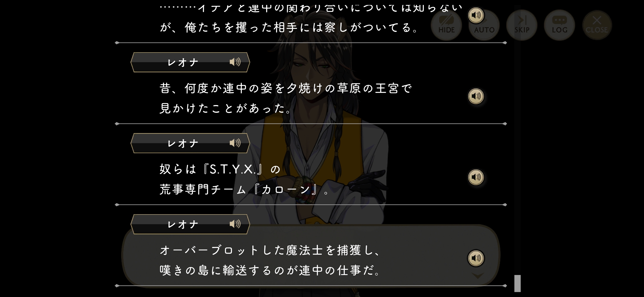Viewport: 644px width, 297px height.
Task: Toggle the LOG backlog view
Action: 560,25
